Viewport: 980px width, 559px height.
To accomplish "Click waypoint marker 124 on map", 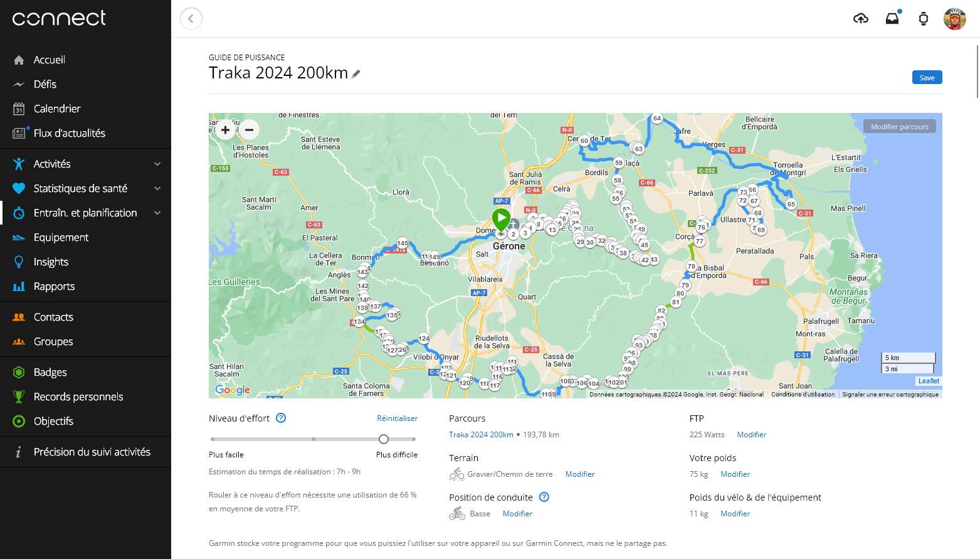I will click(424, 338).
